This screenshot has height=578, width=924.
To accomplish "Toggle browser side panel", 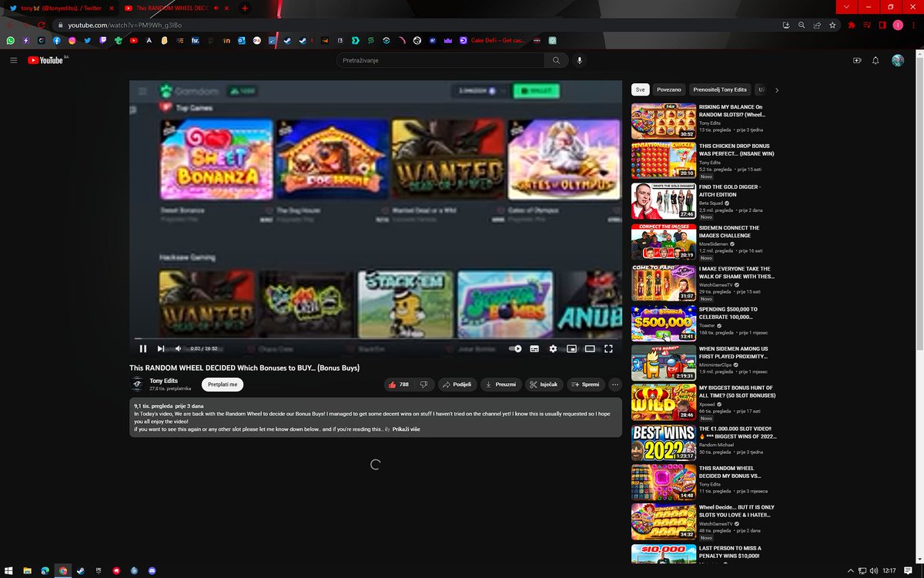I will [x=882, y=25].
